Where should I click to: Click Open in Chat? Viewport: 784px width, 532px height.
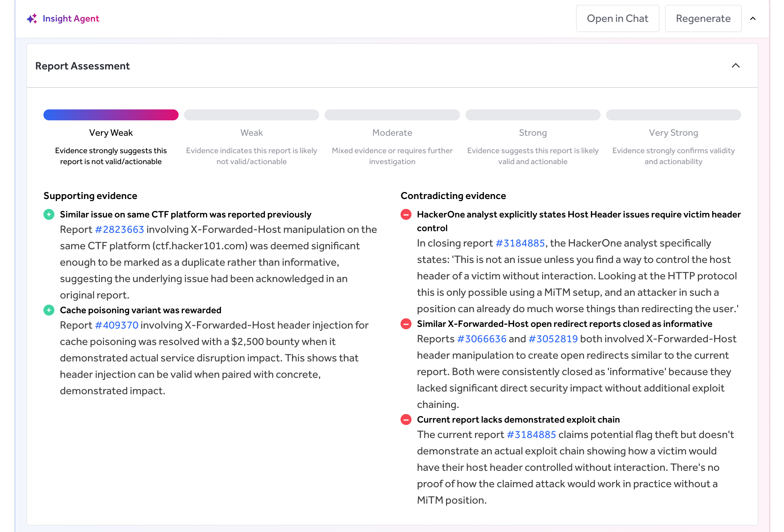point(617,18)
